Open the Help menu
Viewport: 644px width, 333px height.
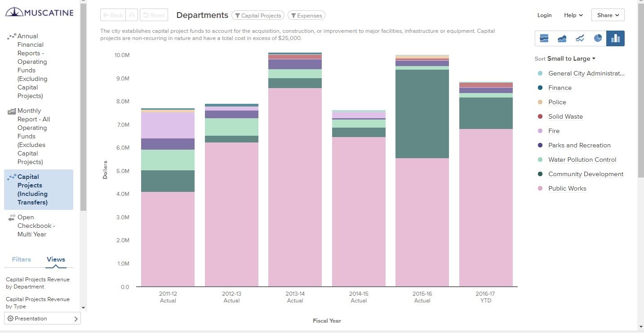point(573,15)
